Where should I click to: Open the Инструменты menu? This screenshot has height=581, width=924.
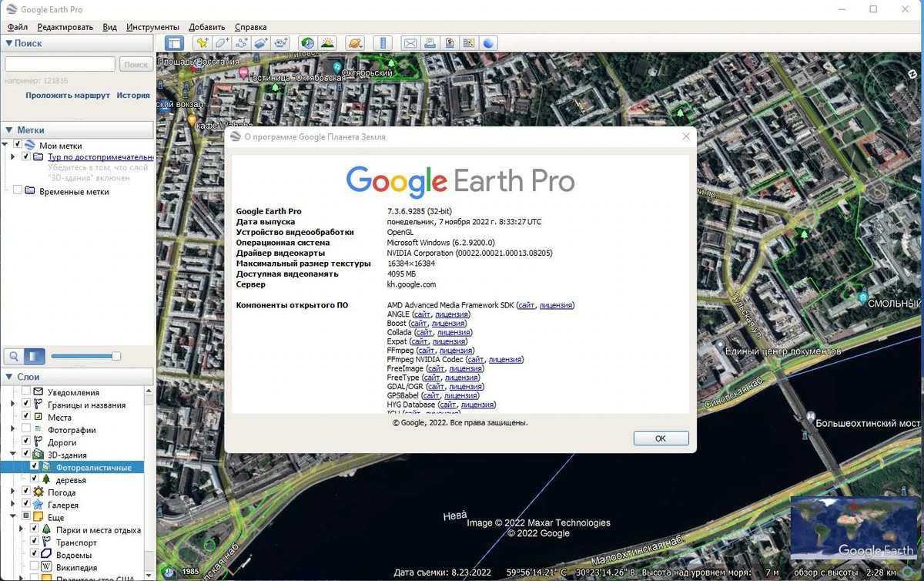pos(152,27)
